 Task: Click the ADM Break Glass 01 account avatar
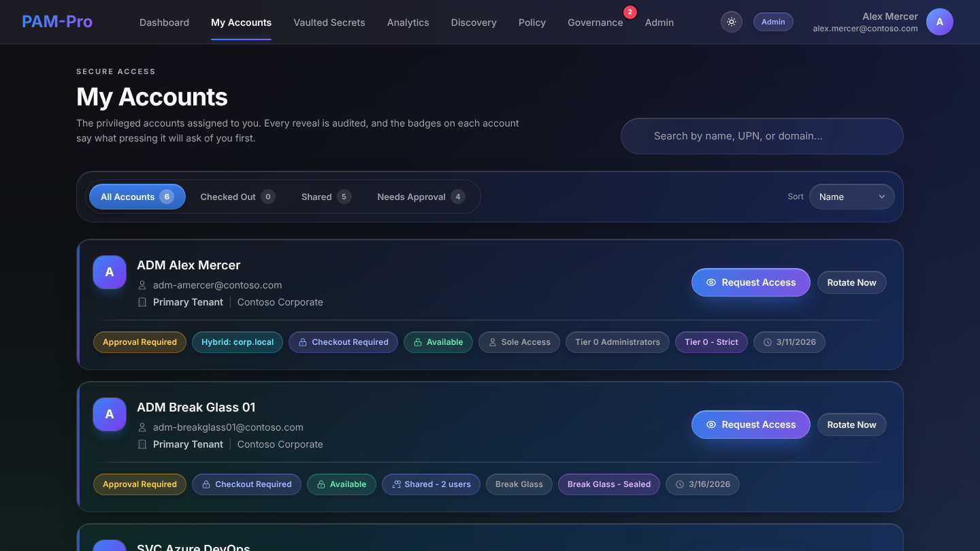(x=110, y=414)
